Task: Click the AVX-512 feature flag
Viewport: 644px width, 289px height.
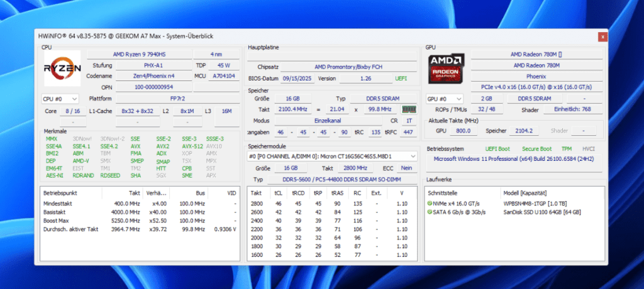Action: click(x=192, y=146)
